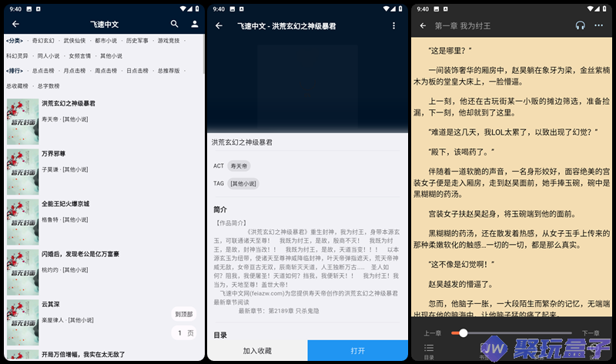Tap the 简介 section heading

(220, 209)
